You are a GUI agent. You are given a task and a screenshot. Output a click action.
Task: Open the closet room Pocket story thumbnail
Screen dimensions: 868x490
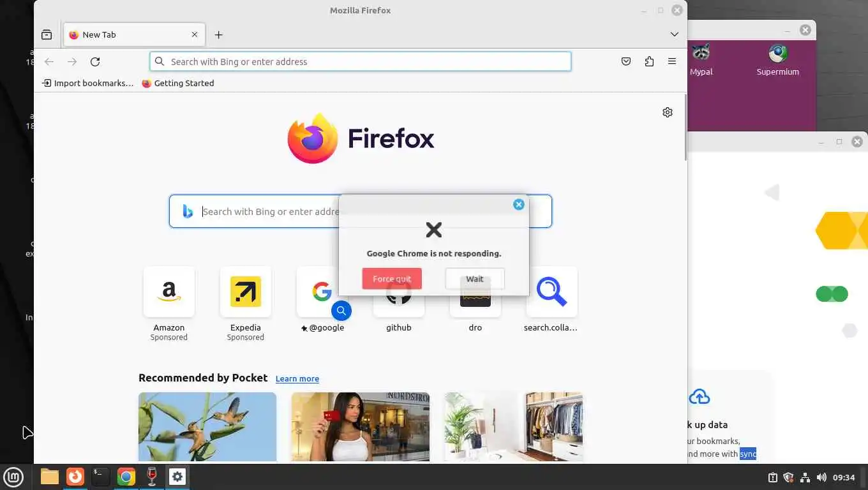[514, 427]
